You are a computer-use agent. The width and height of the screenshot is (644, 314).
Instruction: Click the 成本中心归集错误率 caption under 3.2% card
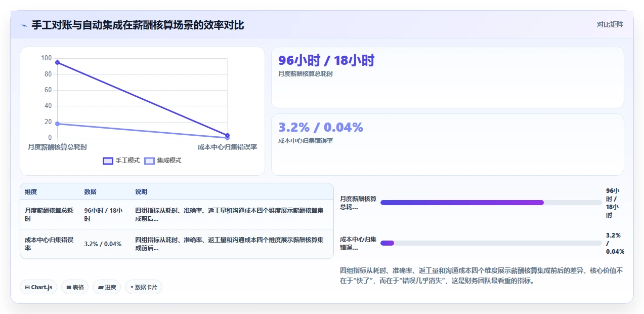click(306, 141)
